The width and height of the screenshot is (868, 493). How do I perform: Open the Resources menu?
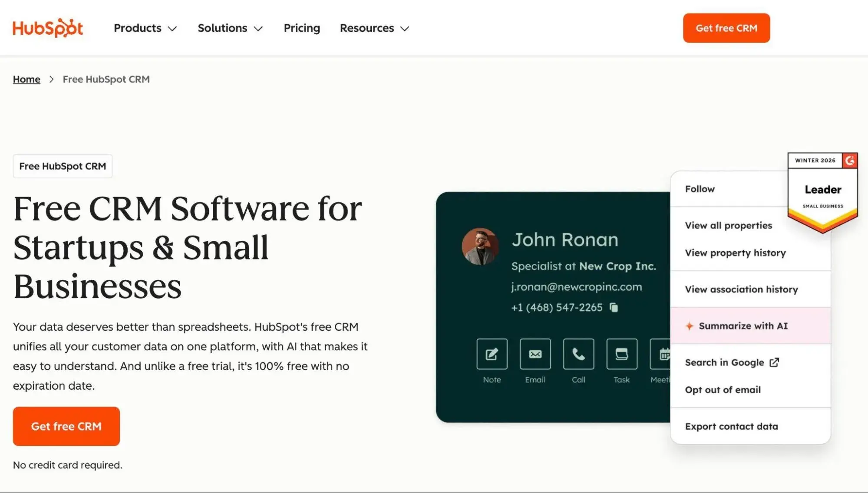pyautogui.click(x=374, y=28)
